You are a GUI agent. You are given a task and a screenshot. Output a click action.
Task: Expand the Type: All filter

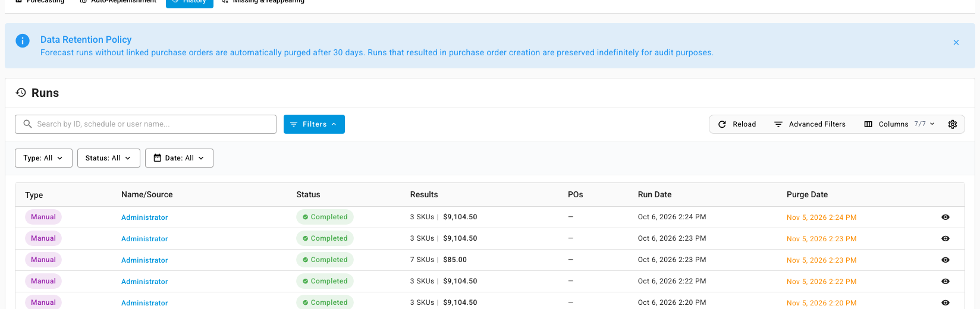(43, 158)
